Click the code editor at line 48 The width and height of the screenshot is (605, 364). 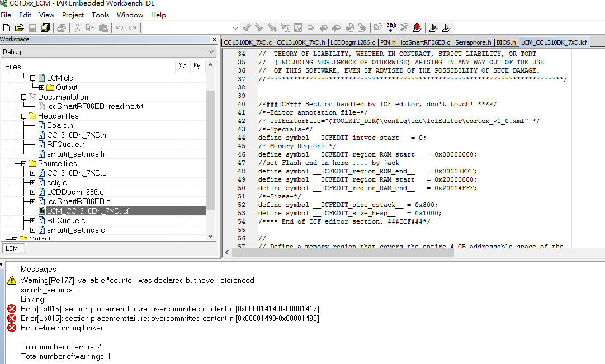click(x=367, y=172)
